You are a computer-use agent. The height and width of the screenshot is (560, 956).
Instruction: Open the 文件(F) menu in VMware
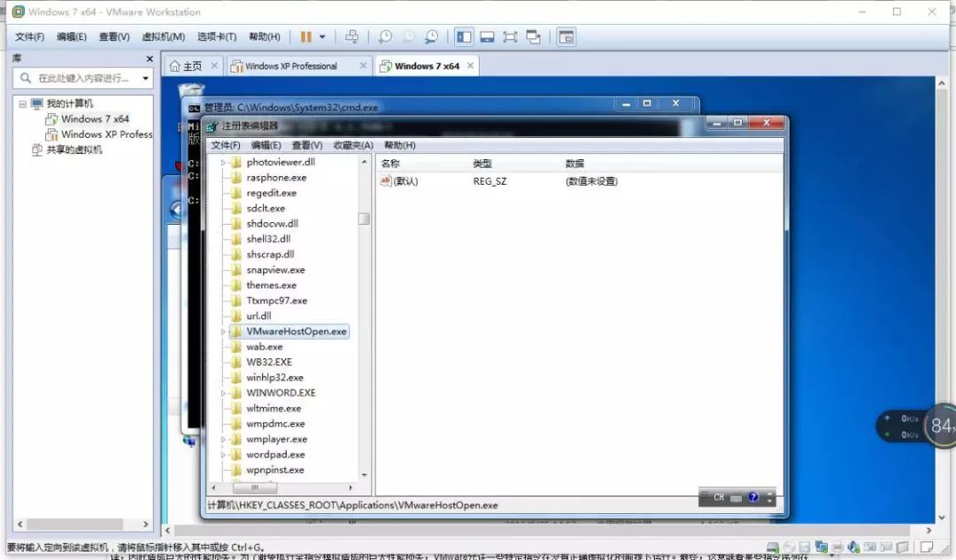coord(29,36)
